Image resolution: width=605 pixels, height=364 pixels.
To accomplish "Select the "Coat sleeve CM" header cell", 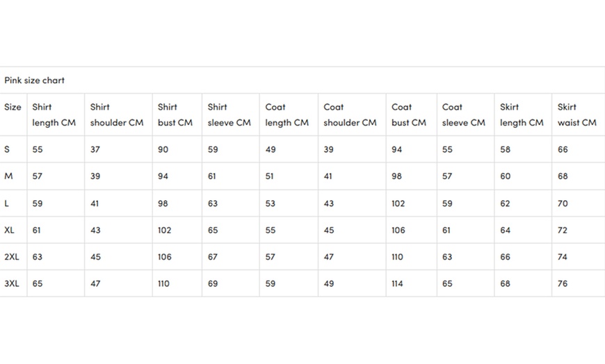I will point(464,115).
